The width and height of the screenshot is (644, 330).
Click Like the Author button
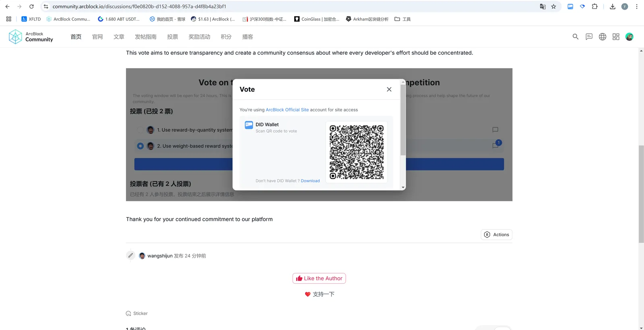319,279
